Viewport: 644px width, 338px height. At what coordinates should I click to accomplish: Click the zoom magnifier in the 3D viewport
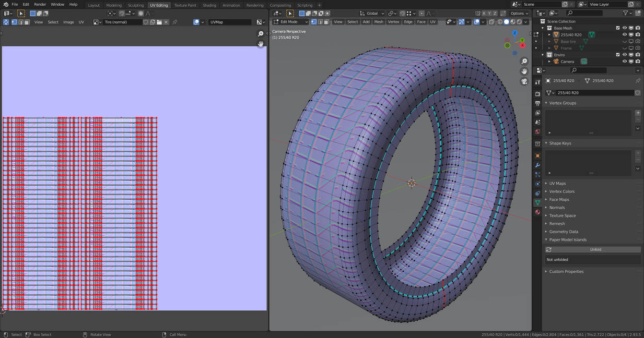524,62
